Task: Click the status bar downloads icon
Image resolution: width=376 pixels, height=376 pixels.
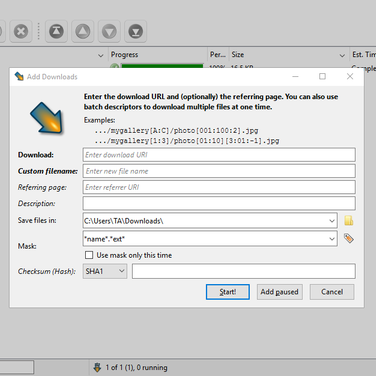Action: 97,367
